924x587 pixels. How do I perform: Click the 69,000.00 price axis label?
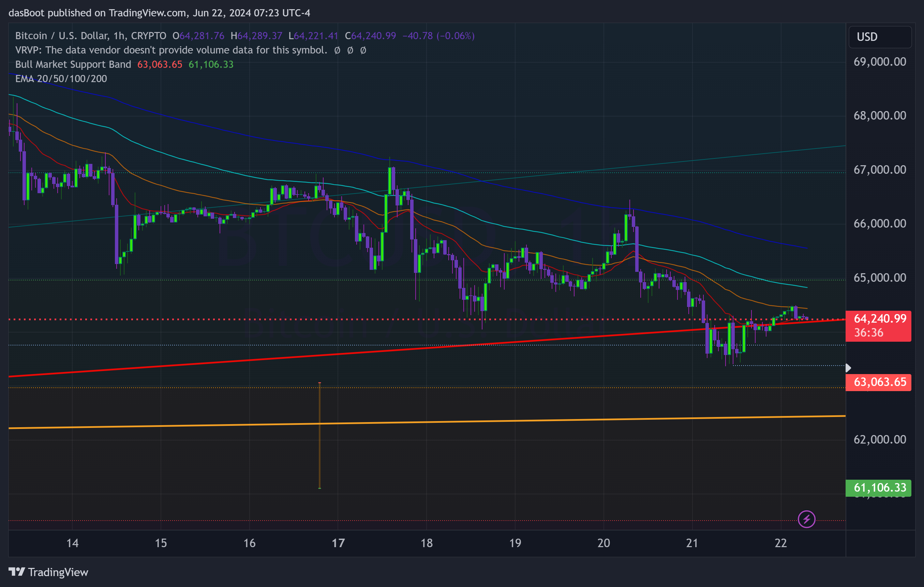click(x=880, y=62)
